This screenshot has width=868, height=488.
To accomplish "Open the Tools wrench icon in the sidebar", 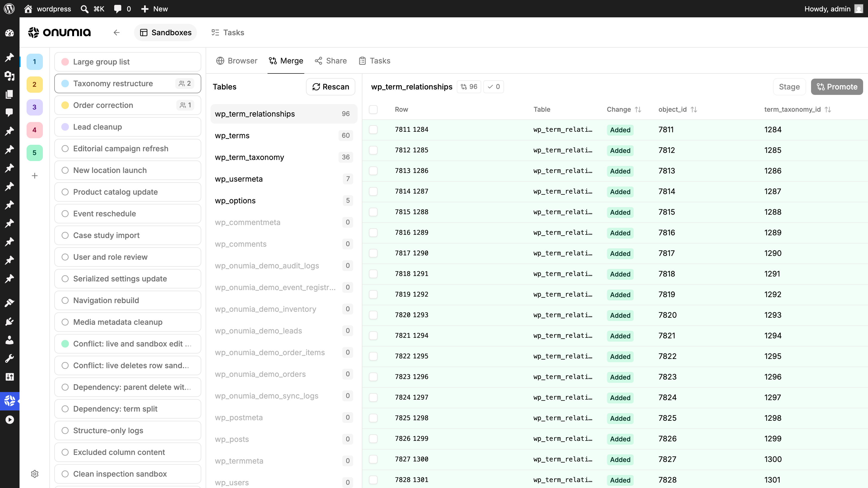I will pos(9,358).
